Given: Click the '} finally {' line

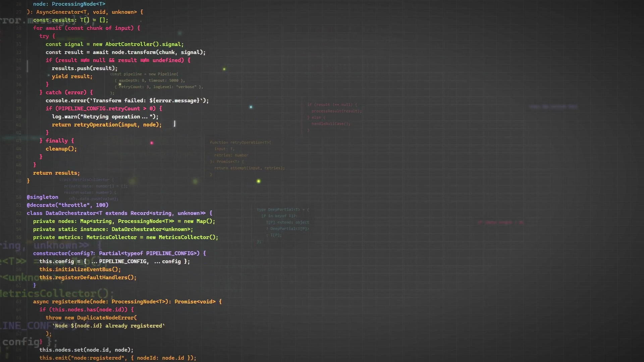Looking at the screenshot, I should (57, 141).
